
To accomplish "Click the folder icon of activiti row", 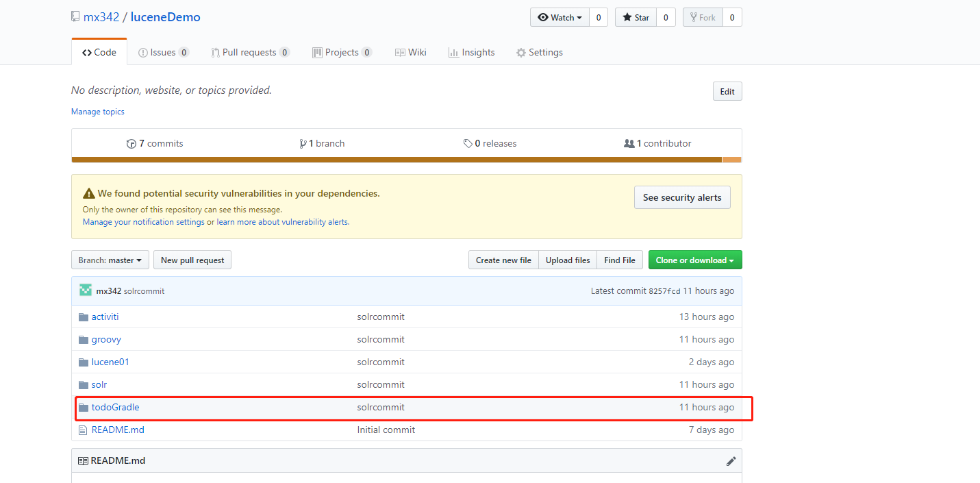I will pos(84,317).
